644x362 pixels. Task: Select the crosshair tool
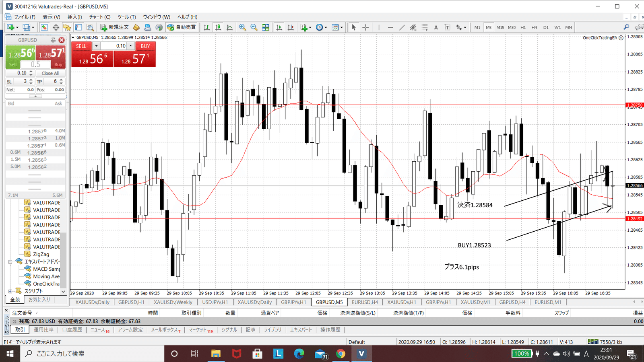pos(365,27)
